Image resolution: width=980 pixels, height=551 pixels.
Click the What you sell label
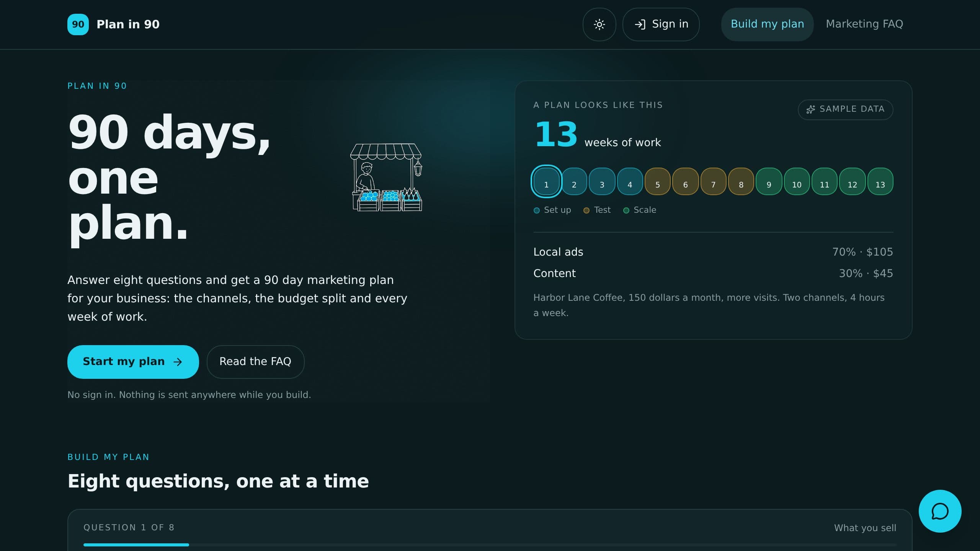(865, 528)
